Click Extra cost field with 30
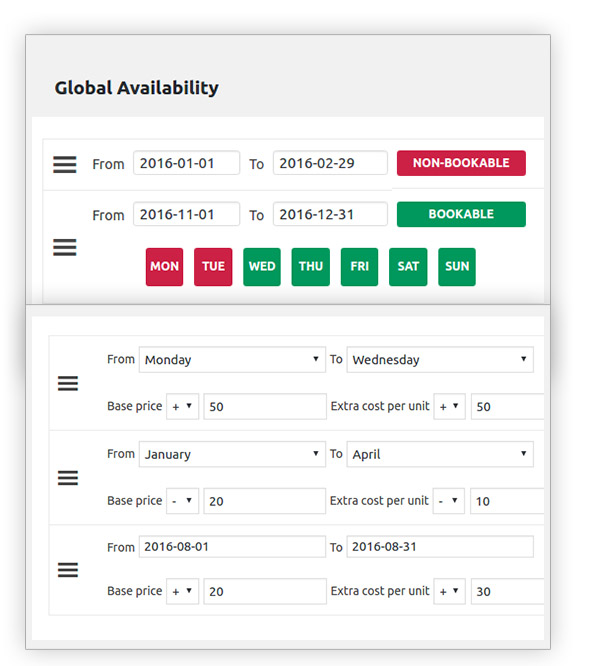 [507, 591]
